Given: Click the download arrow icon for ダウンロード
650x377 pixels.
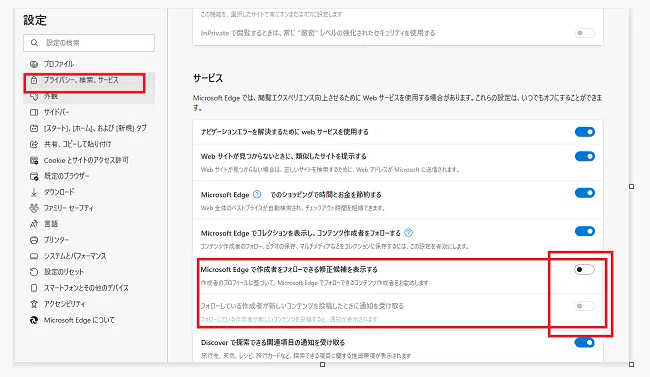Looking at the screenshot, I should pos(34,192).
